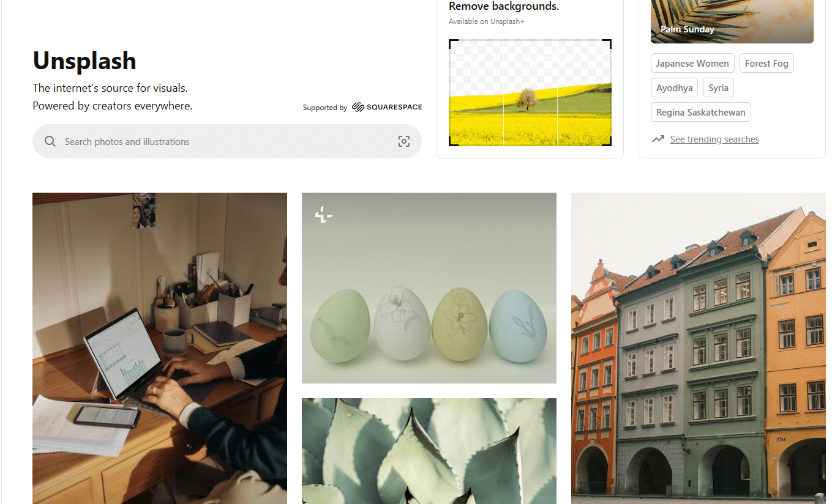Click the Squarespace sponsor logo

pyautogui.click(x=387, y=107)
